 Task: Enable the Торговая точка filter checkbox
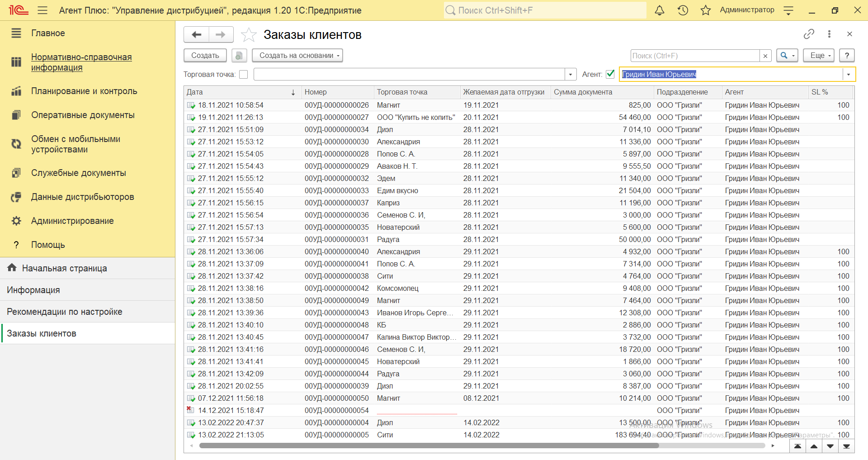244,75
